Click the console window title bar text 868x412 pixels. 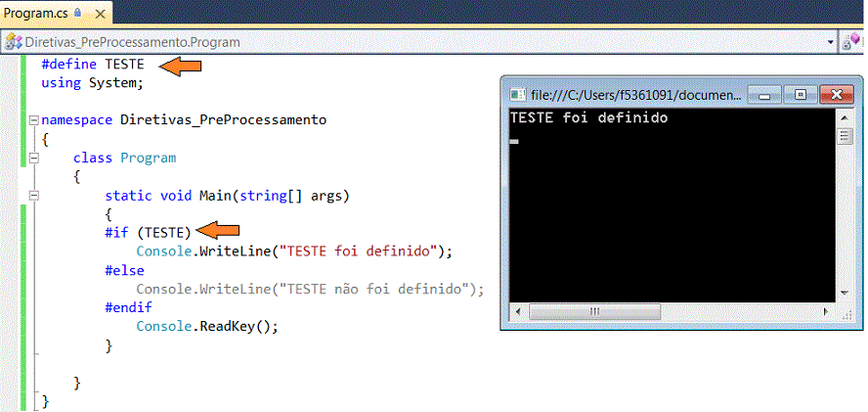(x=635, y=95)
